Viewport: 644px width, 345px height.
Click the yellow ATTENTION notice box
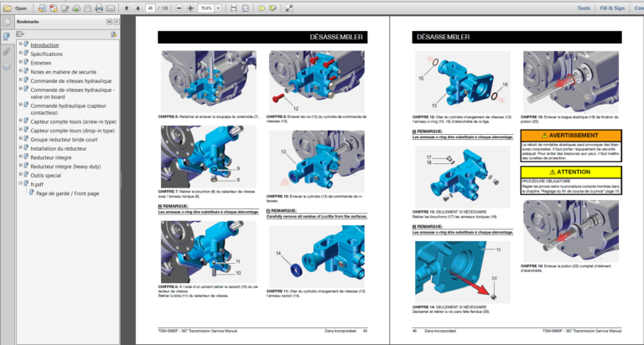571,181
